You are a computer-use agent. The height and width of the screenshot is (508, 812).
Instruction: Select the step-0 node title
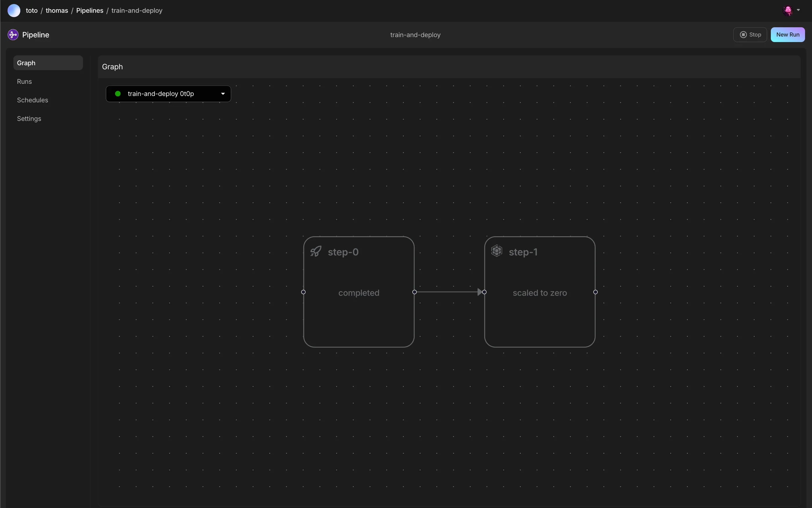(343, 252)
